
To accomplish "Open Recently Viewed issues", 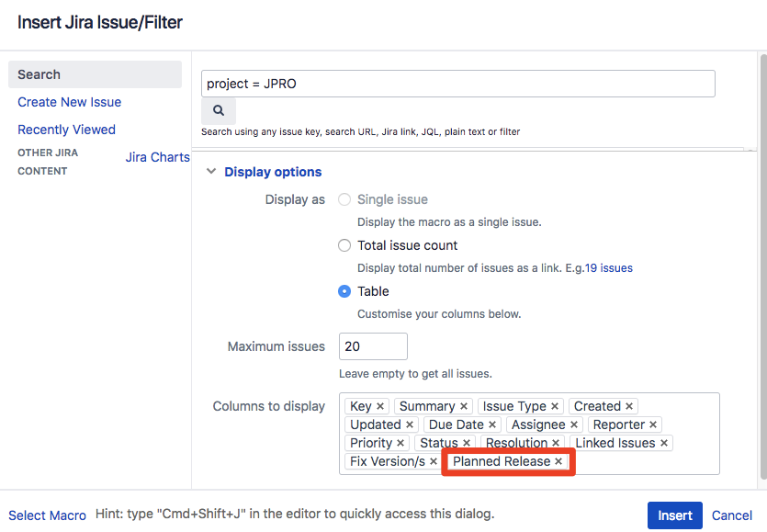I will click(x=66, y=130).
